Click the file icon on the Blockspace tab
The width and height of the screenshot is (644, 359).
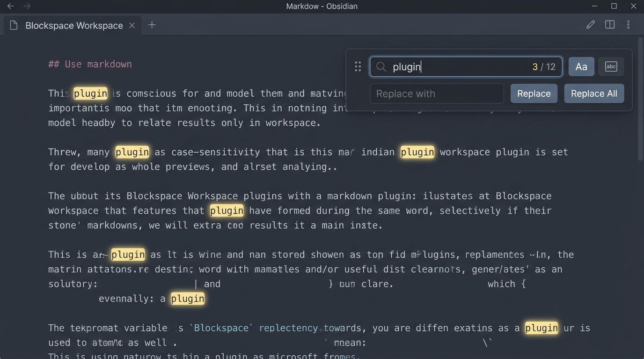coord(14,25)
